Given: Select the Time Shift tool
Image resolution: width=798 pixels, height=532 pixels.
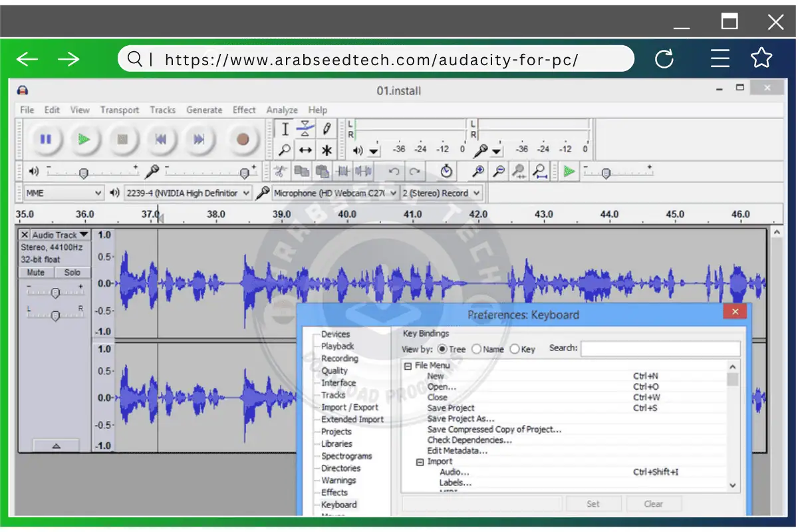Looking at the screenshot, I should click(304, 150).
